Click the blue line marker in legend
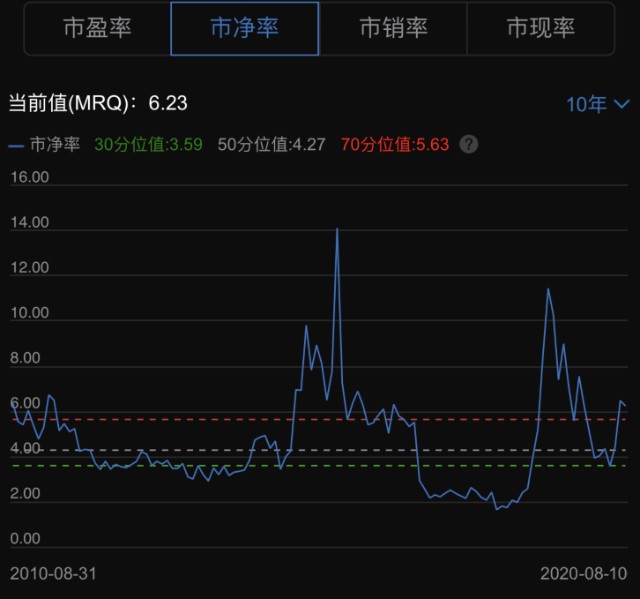640x599 pixels. pyautogui.click(x=16, y=146)
